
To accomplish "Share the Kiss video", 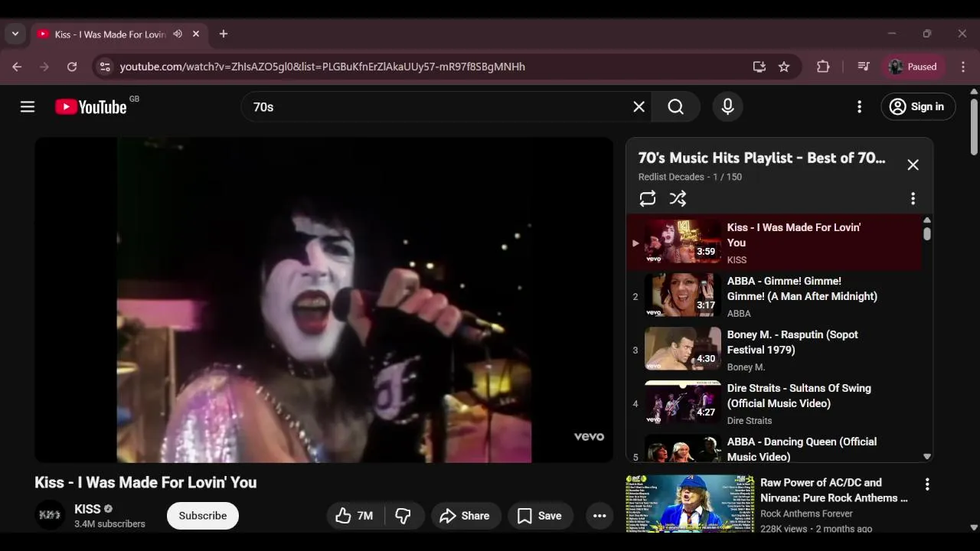I will pos(465,516).
